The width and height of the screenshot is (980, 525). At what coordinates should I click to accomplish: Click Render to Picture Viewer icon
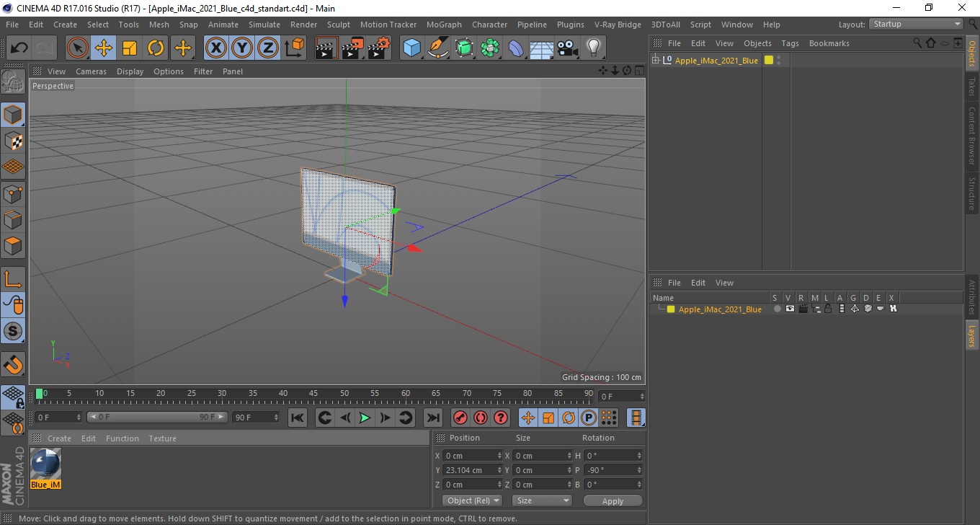pyautogui.click(x=353, y=48)
